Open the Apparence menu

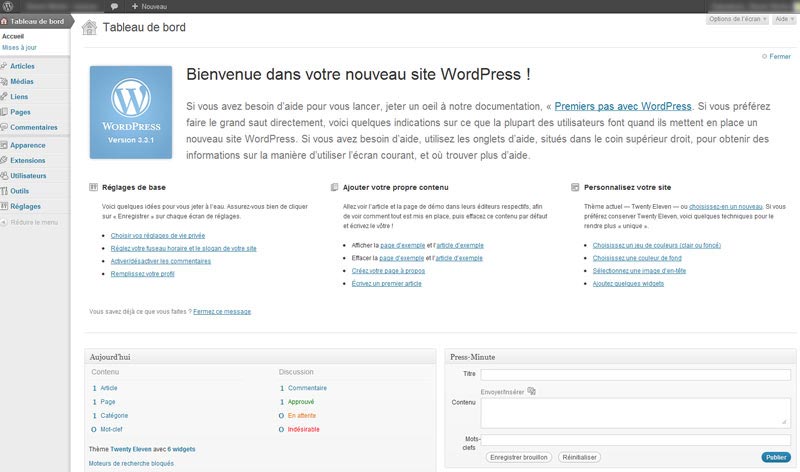pyautogui.click(x=28, y=145)
